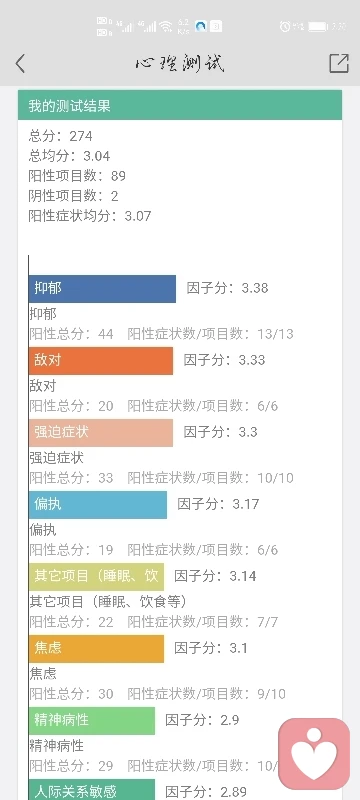Tap the back arrow icon
Screen dimensions: 360x800
pyautogui.click(x=20, y=64)
